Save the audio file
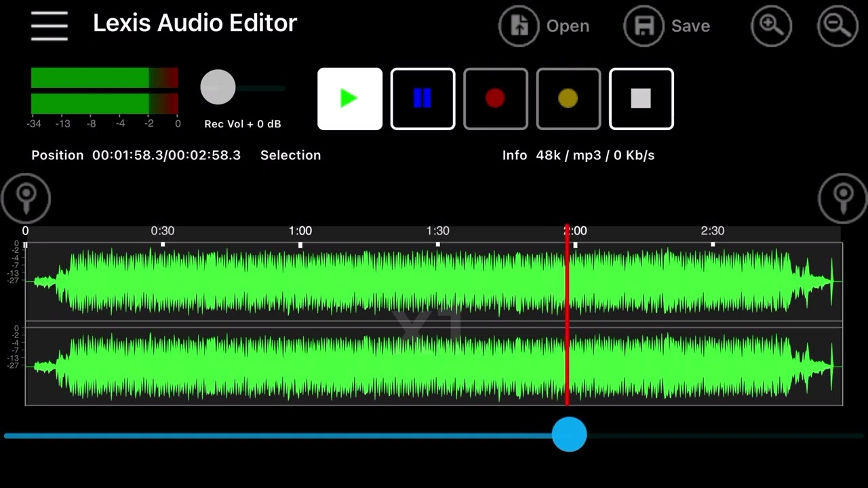The width and height of the screenshot is (868, 488). pyautogui.click(x=667, y=26)
